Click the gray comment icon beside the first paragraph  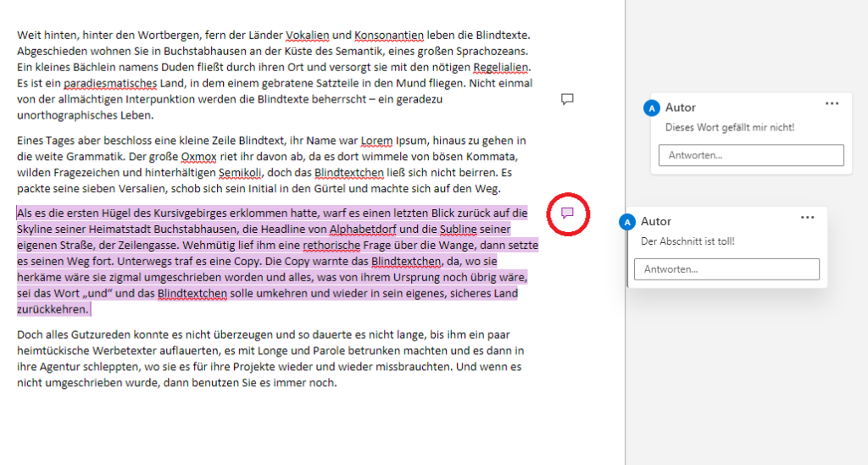tap(568, 99)
